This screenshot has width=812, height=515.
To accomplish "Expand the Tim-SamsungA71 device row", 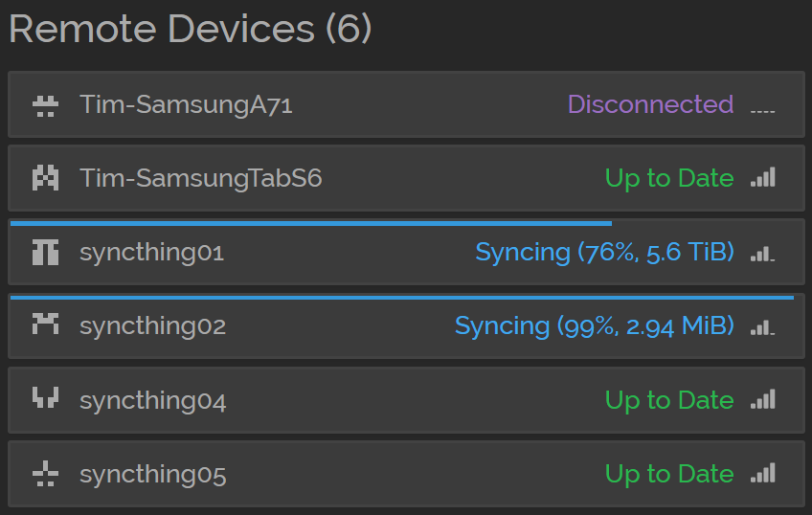I will pyautogui.click(x=406, y=104).
